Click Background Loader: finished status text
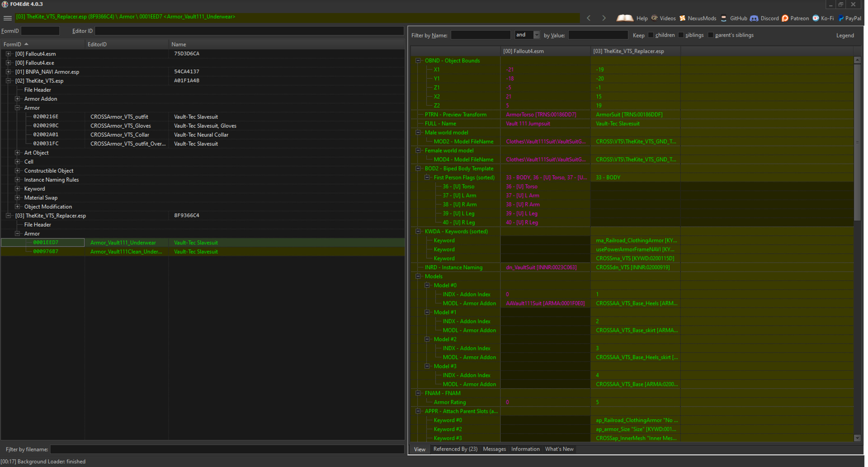This screenshot has height=467, width=868. click(52, 462)
